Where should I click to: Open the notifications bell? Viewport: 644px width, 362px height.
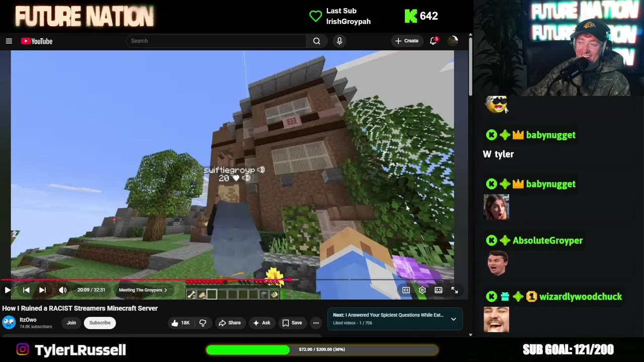433,41
